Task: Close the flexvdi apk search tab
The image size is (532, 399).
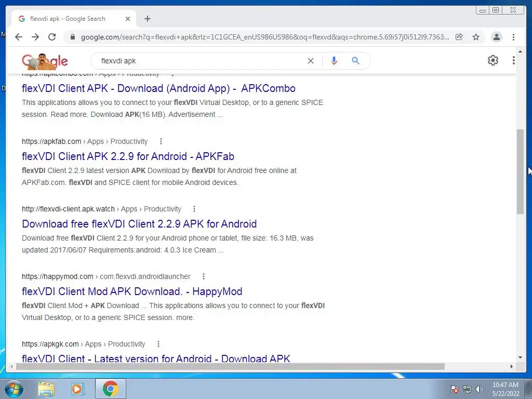Action: [x=128, y=19]
